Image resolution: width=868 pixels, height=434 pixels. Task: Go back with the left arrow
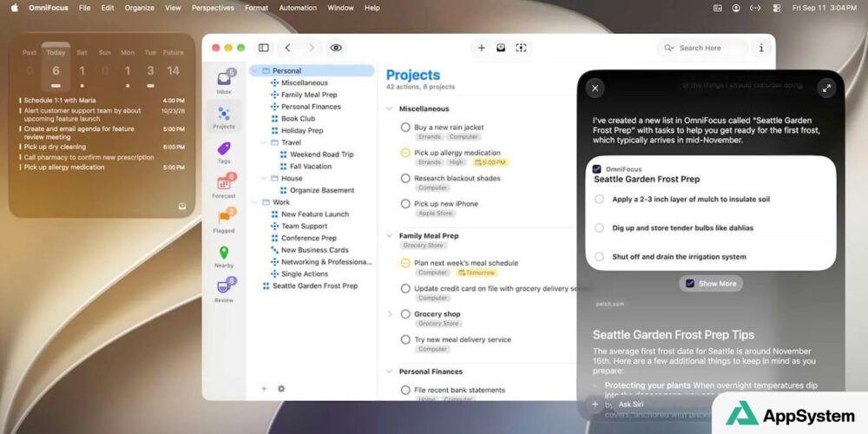288,48
